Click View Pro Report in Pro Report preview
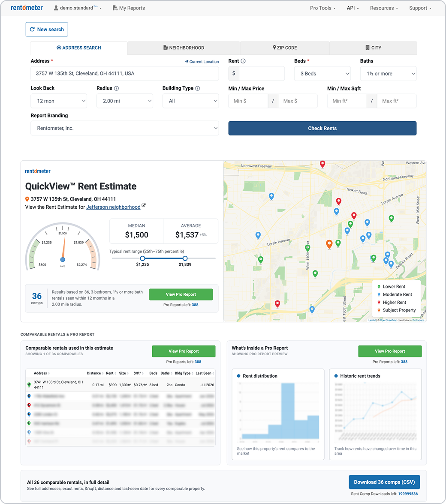This screenshot has width=446, height=504. [x=390, y=351]
